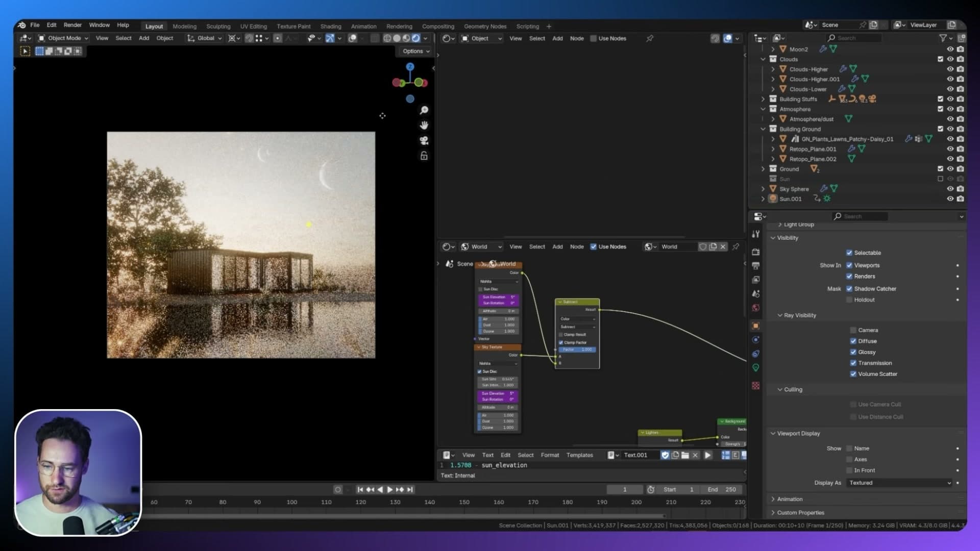Open the Output properties tab icon

755,266
